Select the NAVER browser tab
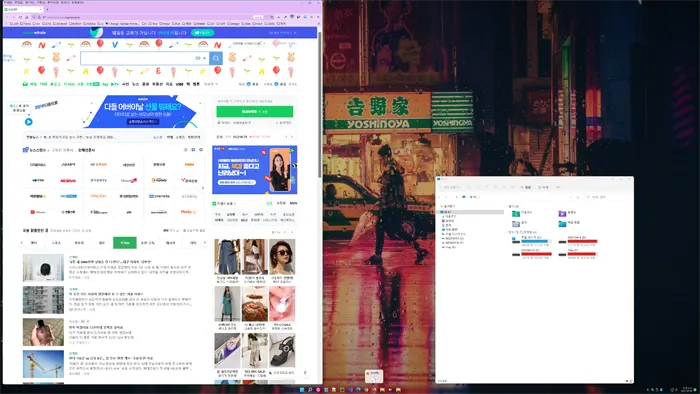 22,9
